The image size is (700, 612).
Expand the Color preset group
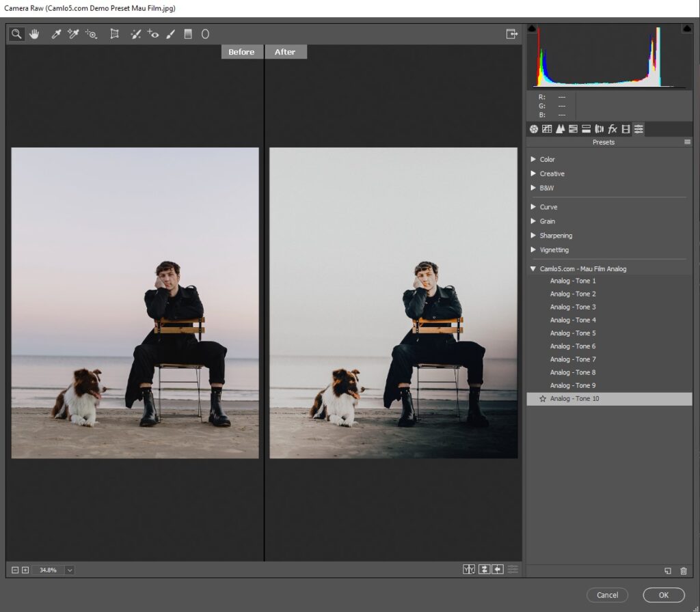click(533, 159)
